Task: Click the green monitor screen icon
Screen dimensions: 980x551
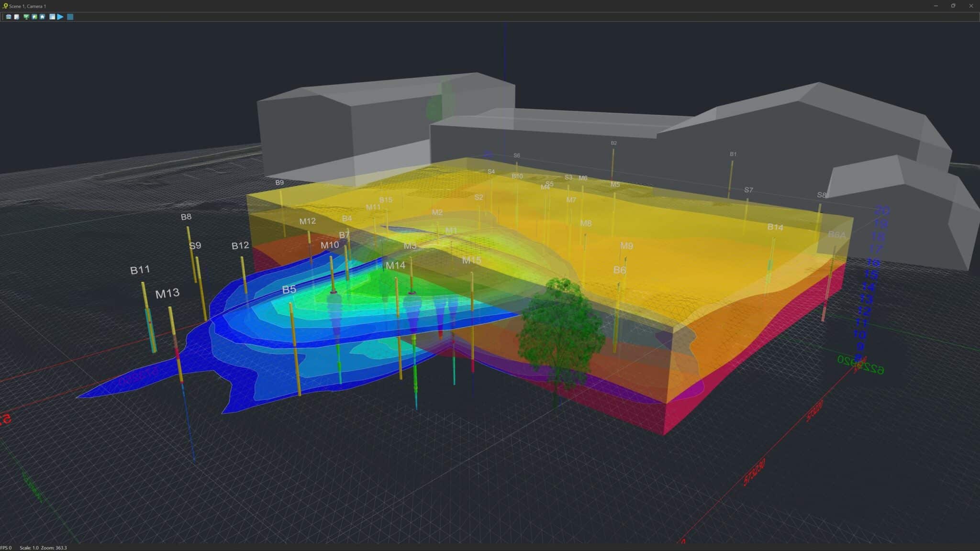Action: click(26, 17)
